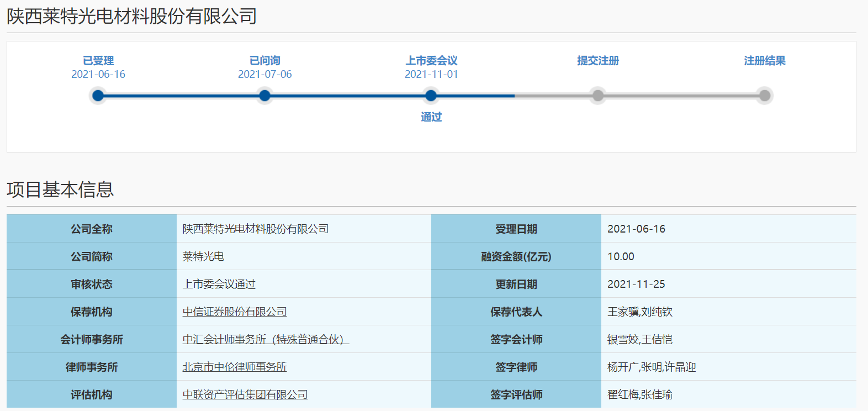Select the 注册结果 stage label
Image resolution: width=868 pixels, height=411 pixels.
click(x=765, y=60)
